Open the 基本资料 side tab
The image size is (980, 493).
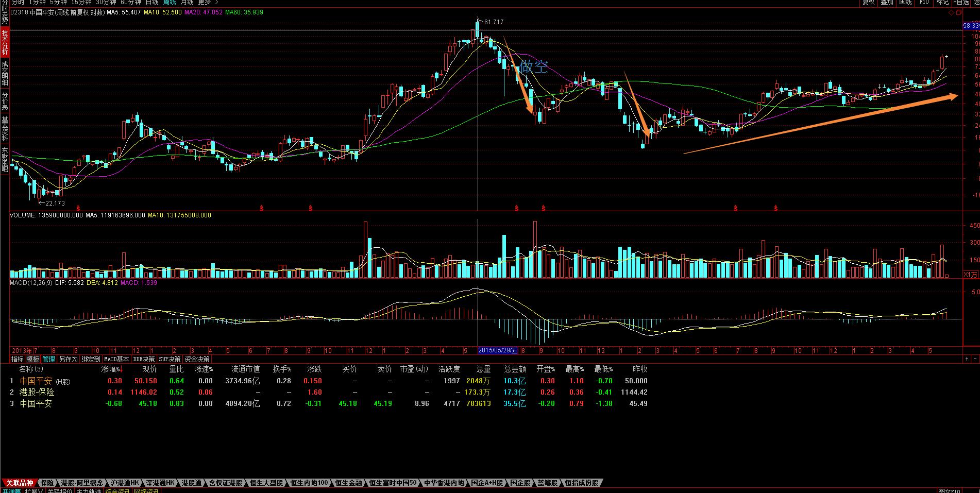[x=5, y=129]
